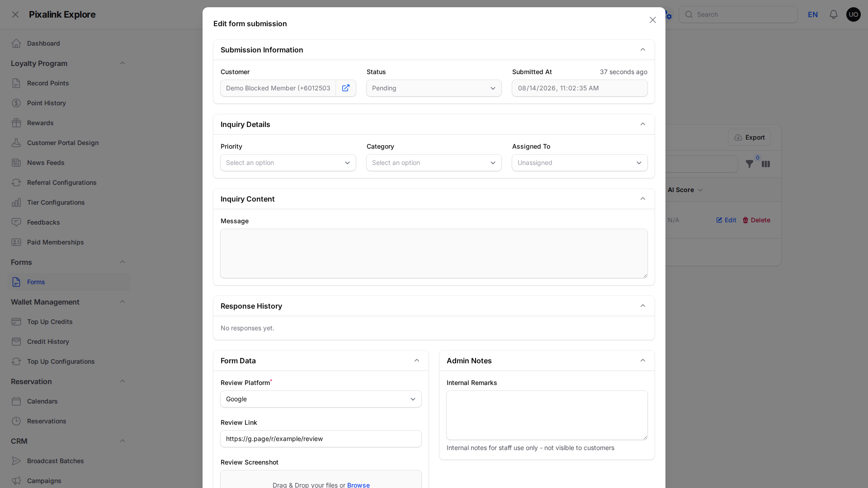The image size is (868, 488).
Task: Click the Calendars icon in sidebar
Action: pos(16,401)
